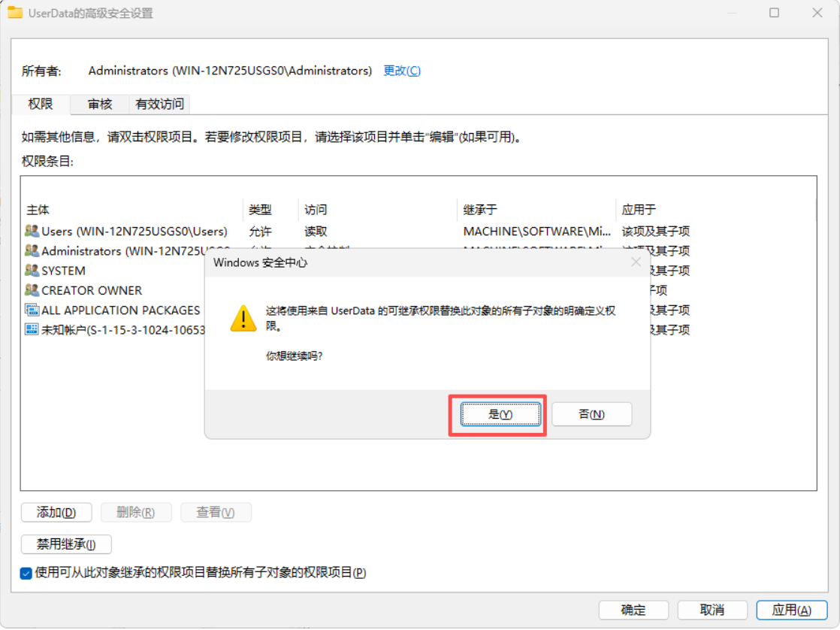840x630 pixels.
Task: Decline with the 否(N) button
Action: [x=591, y=414]
